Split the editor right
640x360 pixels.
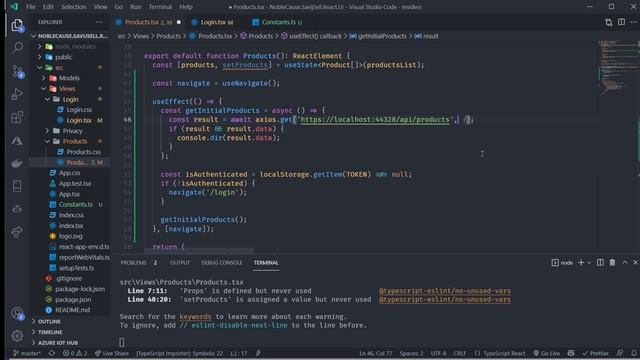coord(621,22)
